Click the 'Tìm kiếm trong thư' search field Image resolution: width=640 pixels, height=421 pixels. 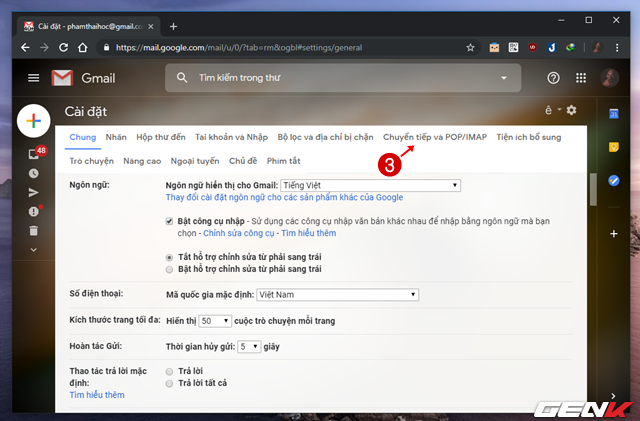pos(340,78)
